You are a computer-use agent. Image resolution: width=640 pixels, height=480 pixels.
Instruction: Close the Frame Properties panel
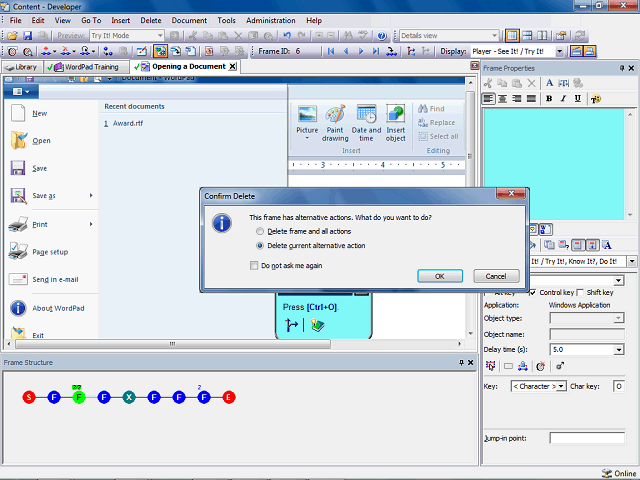click(631, 68)
